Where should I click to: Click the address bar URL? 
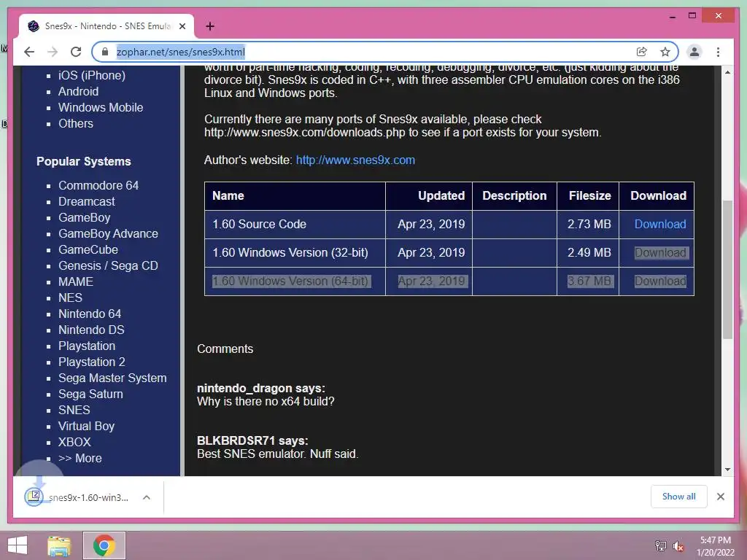181,52
